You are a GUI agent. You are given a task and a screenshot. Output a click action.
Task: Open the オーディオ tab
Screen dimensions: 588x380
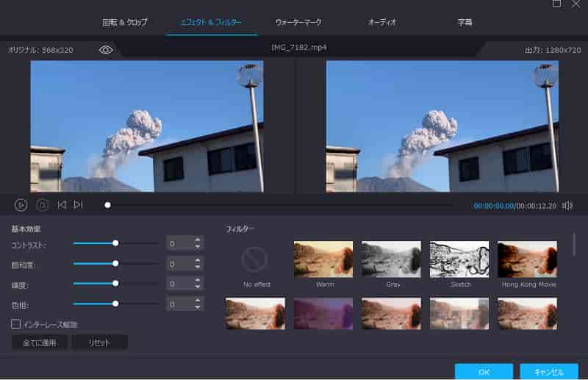pos(382,23)
